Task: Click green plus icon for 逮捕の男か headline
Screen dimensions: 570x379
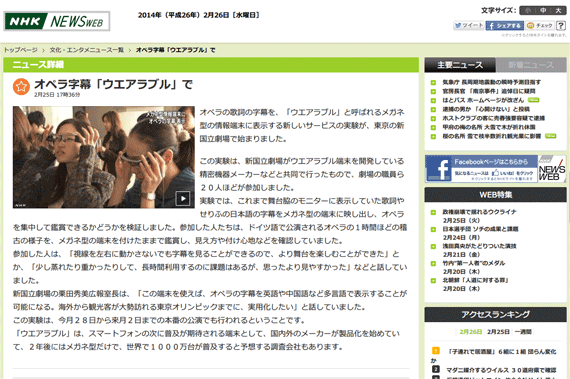Action: [x=433, y=109]
